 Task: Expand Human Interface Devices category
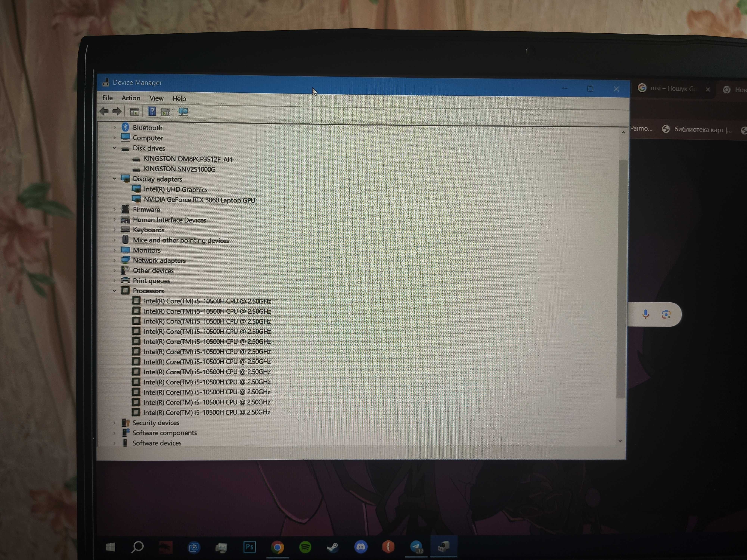(x=114, y=219)
